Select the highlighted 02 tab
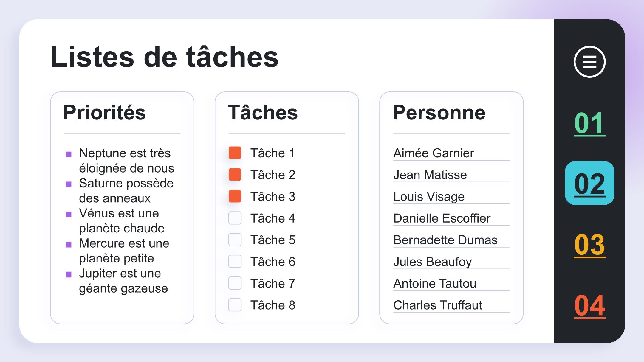 [x=589, y=183]
